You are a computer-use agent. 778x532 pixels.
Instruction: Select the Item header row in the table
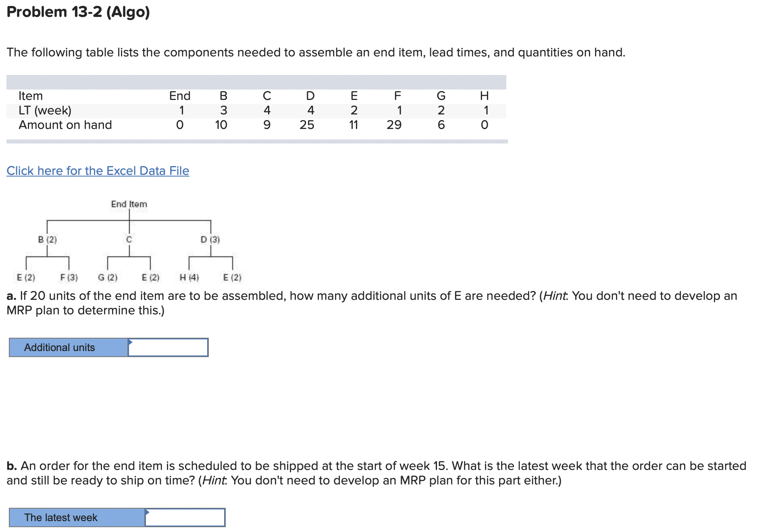30,96
